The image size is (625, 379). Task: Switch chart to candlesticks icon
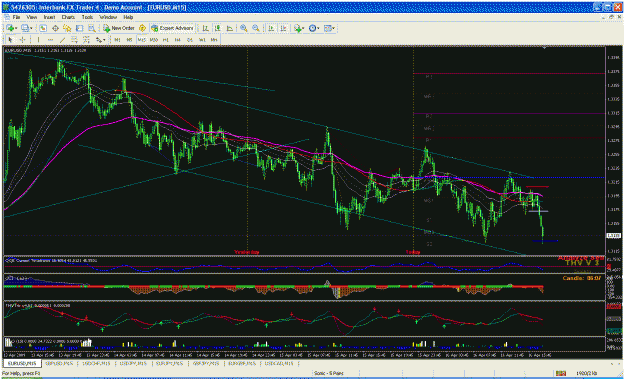[x=218, y=28]
